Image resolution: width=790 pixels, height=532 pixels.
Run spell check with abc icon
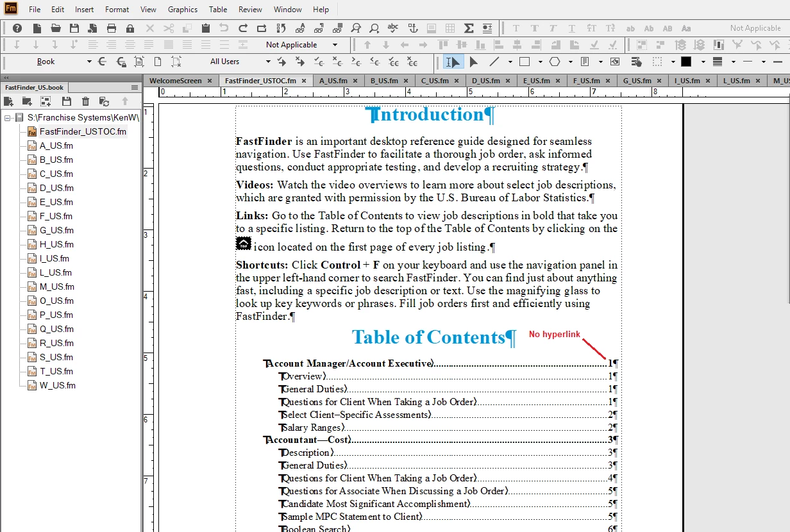click(393, 28)
